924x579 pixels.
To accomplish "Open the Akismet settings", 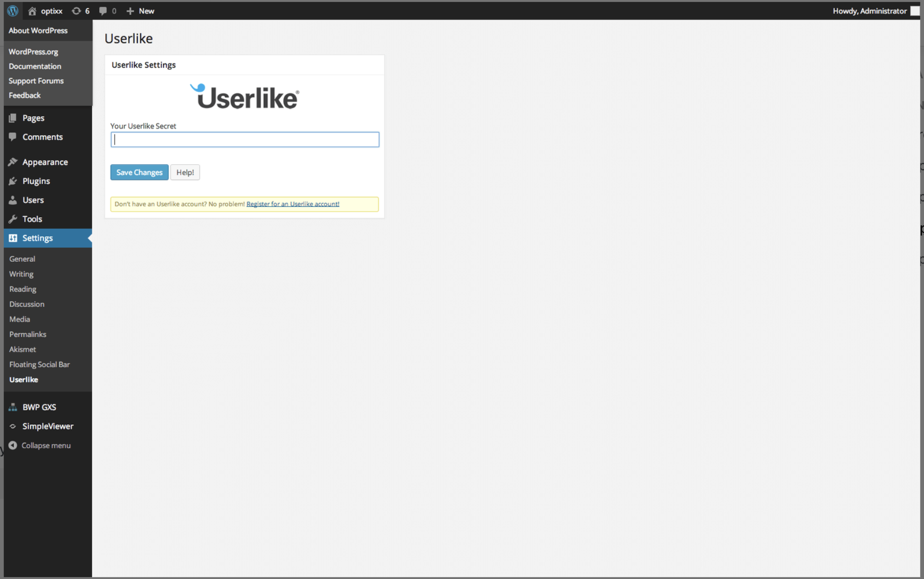I will point(23,349).
